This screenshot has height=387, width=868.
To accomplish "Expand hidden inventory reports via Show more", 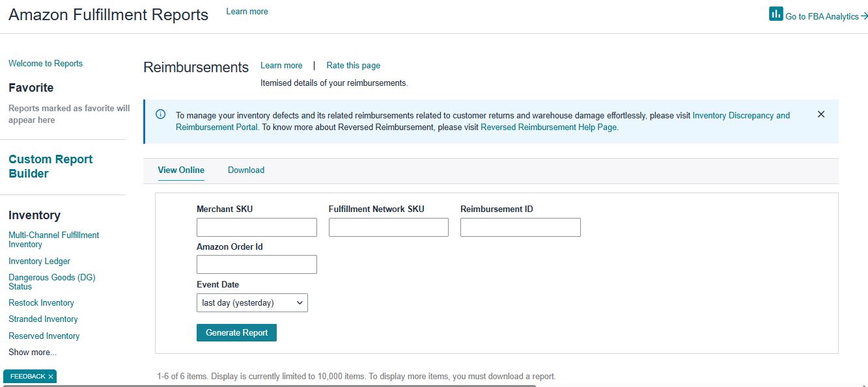I will coord(31,352).
